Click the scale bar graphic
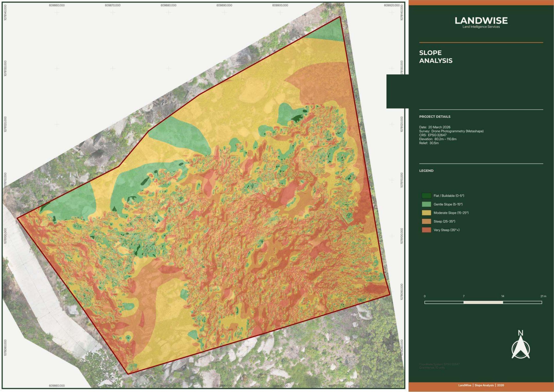Image resolution: width=554 pixels, height=392 pixels. click(x=483, y=302)
